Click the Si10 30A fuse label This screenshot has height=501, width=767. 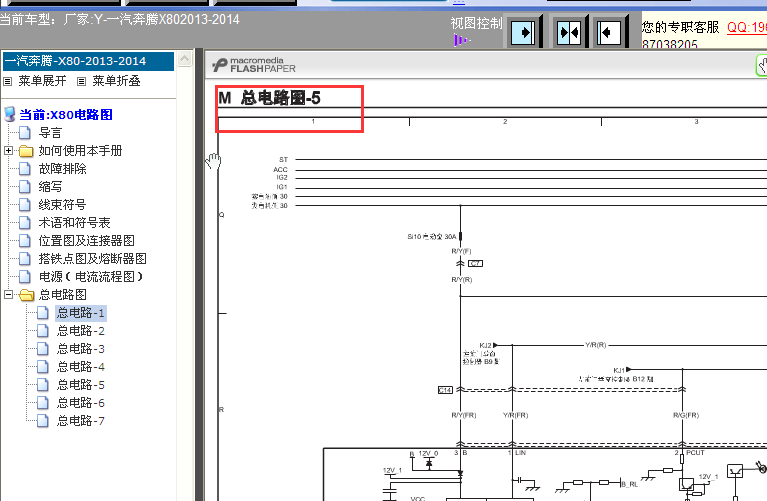[x=431, y=237]
